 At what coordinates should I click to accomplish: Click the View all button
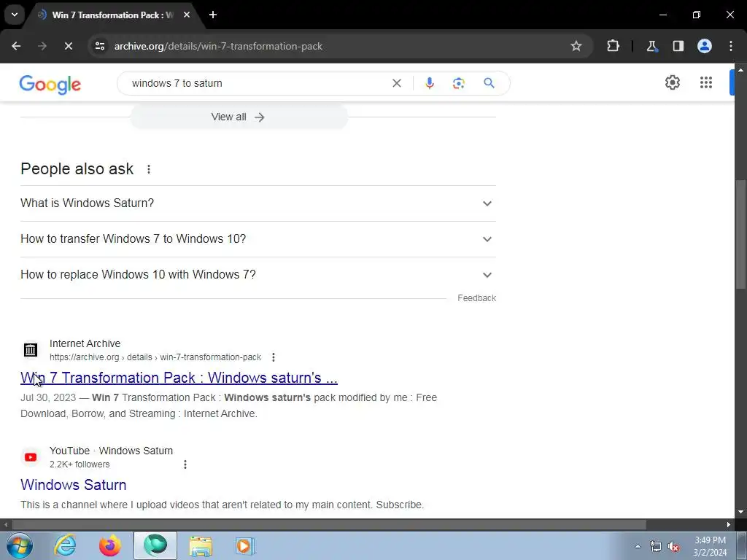click(x=239, y=117)
